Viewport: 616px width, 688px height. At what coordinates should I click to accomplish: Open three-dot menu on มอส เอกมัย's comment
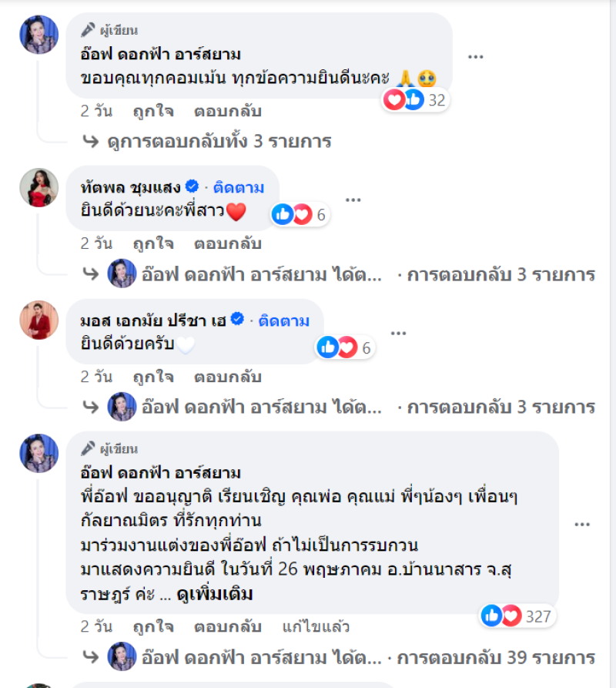(398, 333)
